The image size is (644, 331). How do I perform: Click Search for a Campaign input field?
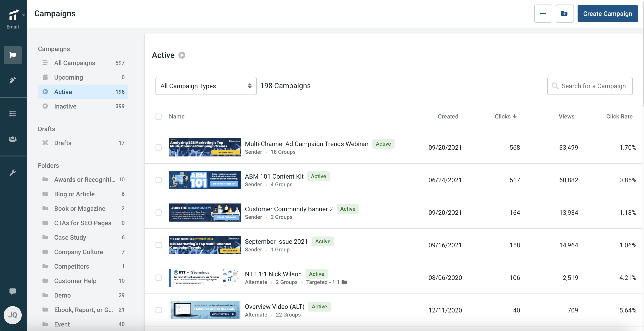click(x=590, y=85)
